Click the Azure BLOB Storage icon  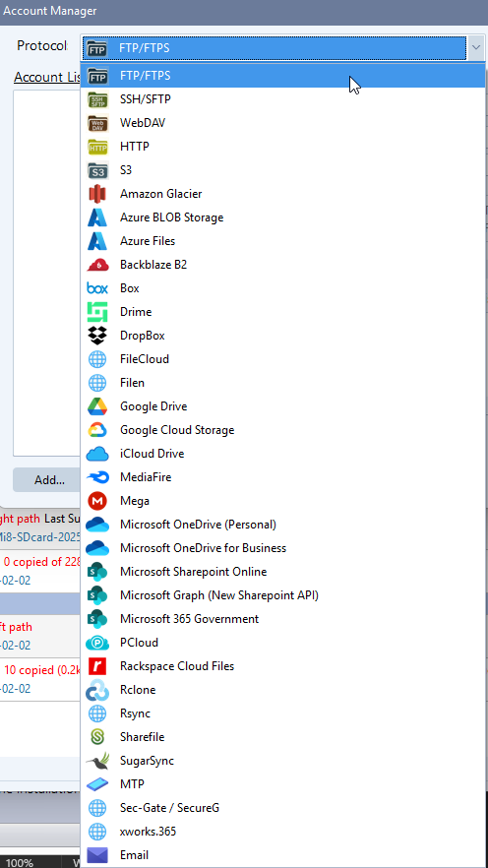pyautogui.click(x=97, y=217)
